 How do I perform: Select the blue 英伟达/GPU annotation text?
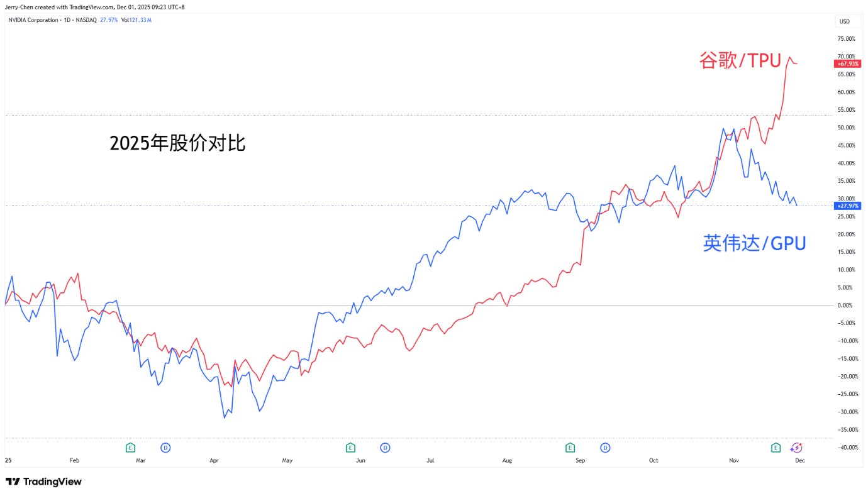pos(754,243)
